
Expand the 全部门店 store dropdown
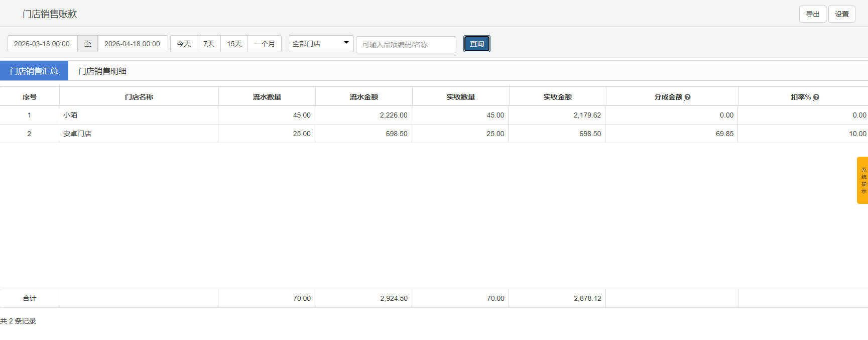tap(321, 44)
